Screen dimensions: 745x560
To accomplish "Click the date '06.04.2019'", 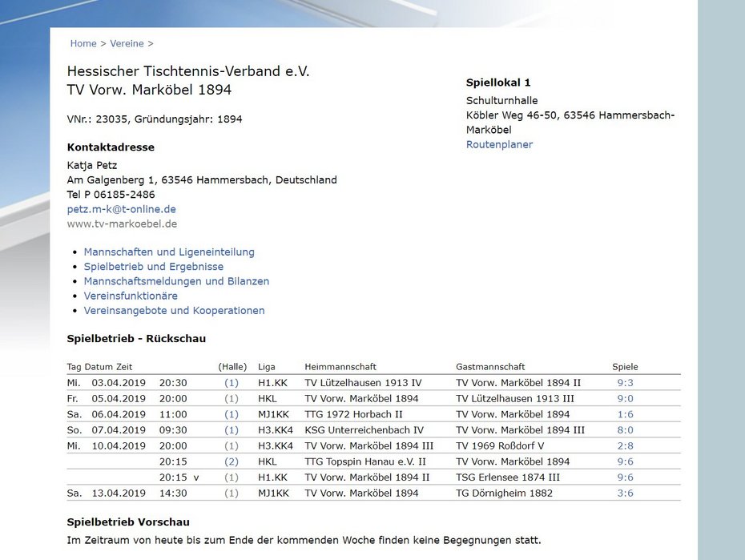I will click(119, 414).
